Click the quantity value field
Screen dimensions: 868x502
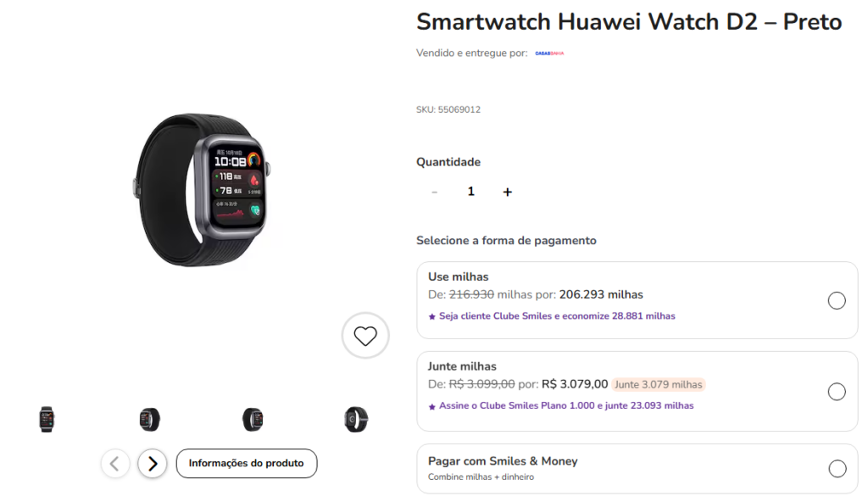point(471,192)
